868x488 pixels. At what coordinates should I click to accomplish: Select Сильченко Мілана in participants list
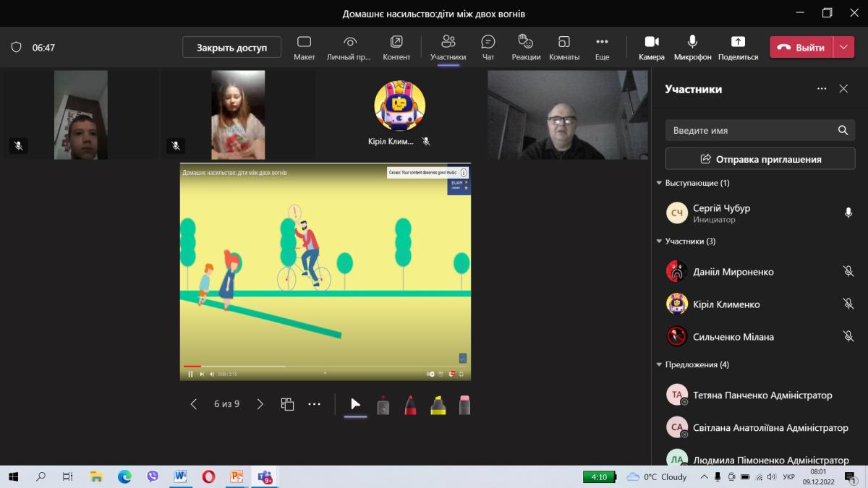[759, 337]
